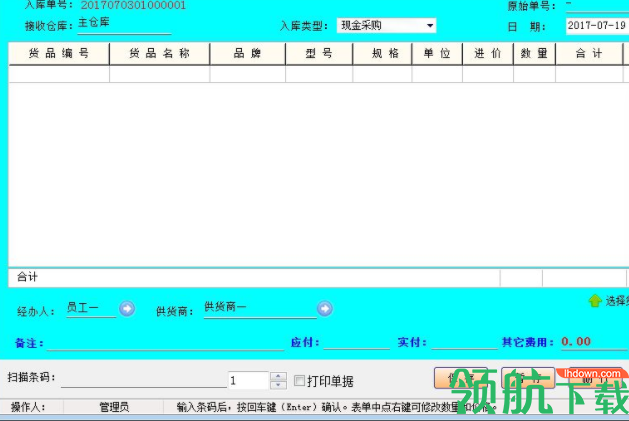Select the first row cell under 数量

click(x=534, y=74)
